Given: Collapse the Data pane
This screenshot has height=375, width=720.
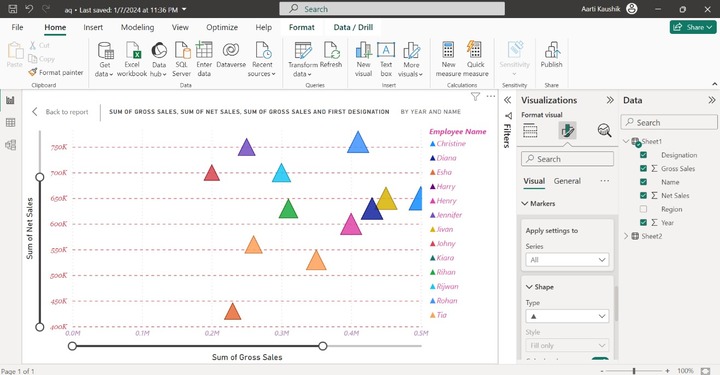Looking at the screenshot, I should point(712,100).
